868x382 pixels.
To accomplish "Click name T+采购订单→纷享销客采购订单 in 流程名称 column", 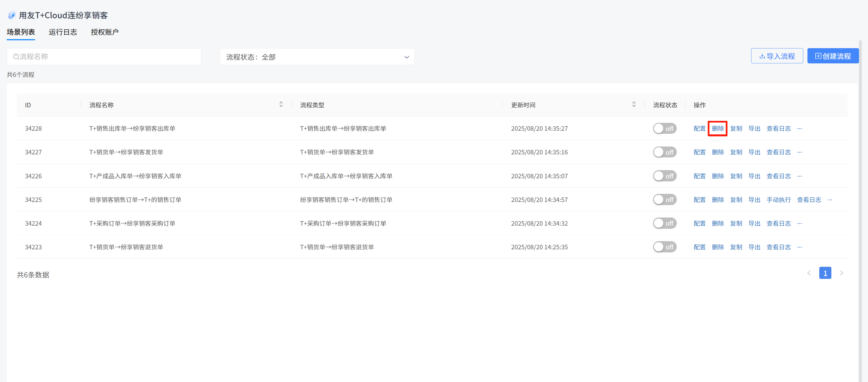I will tap(132, 223).
